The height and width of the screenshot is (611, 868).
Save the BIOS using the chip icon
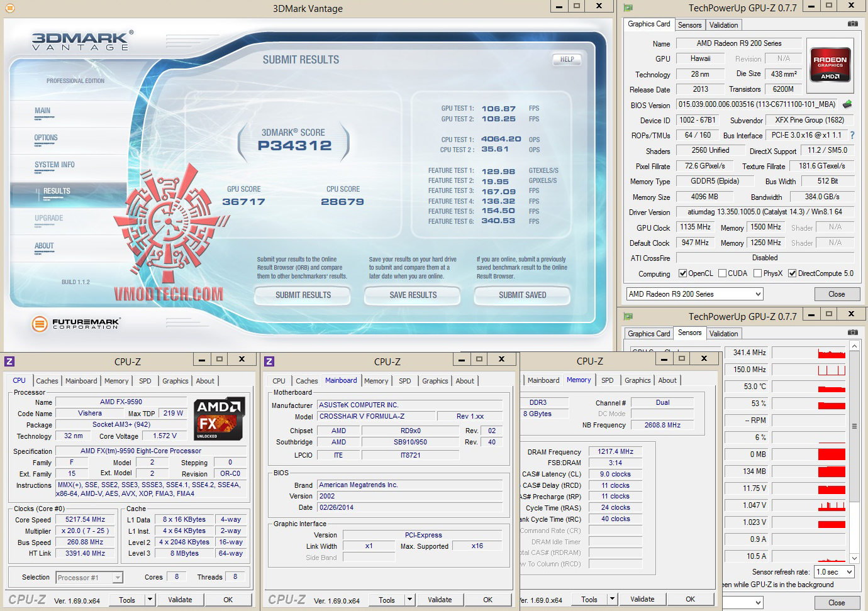pyautogui.click(x=847, y=104)
